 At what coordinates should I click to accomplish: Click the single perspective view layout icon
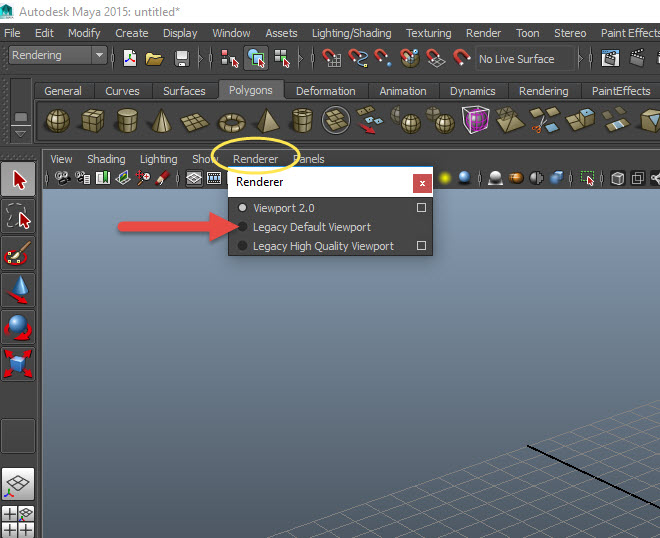(x=18, y=483)
